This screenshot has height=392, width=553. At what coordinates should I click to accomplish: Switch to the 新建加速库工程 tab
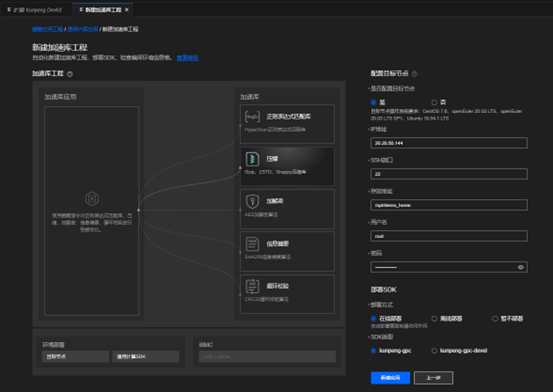(x=103, y=10)
